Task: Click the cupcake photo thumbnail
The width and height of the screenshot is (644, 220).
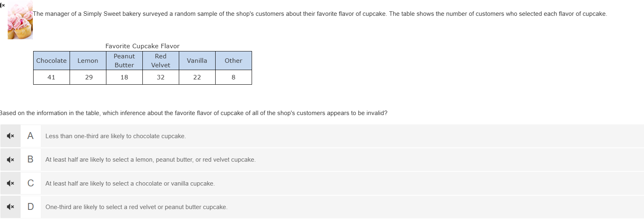Action: 20,21
